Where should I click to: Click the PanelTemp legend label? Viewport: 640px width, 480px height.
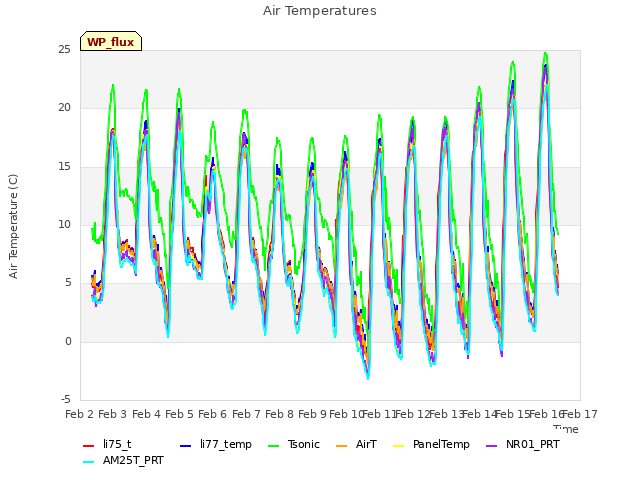441,444
